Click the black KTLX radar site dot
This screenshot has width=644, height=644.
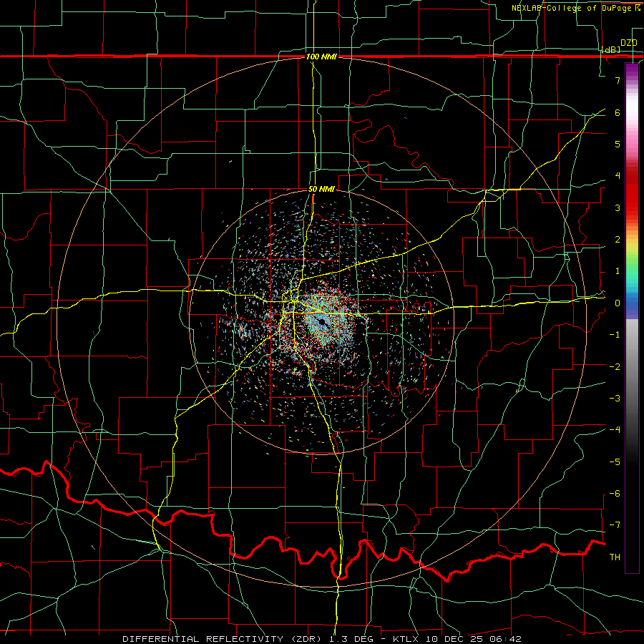point(322,322)
